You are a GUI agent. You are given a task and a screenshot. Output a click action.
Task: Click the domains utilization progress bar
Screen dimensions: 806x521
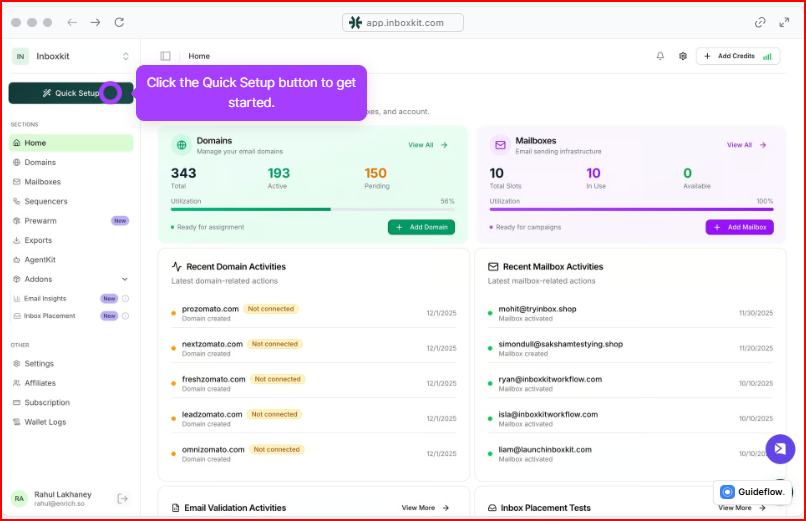tap(313, 210)
